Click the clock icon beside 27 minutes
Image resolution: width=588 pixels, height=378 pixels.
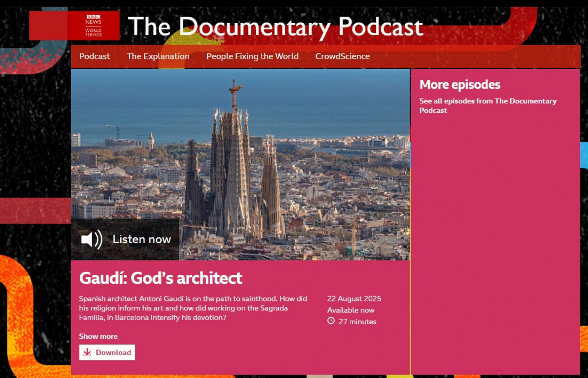[x=331, y=321]
